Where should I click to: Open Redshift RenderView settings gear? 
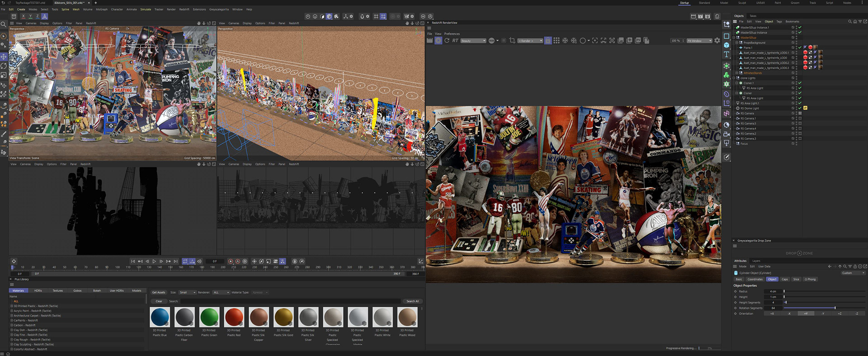717,41
